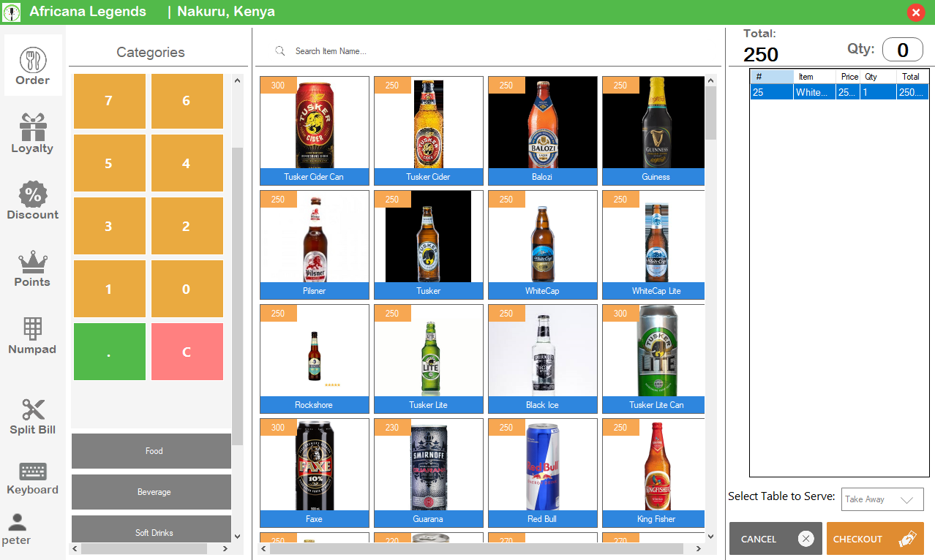Click the search magnifier icon

pyautogui.click(x=280, y=50)
